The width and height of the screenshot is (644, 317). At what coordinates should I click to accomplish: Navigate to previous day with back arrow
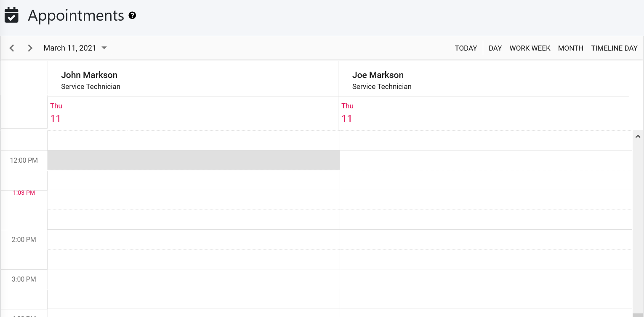point(12,48)
